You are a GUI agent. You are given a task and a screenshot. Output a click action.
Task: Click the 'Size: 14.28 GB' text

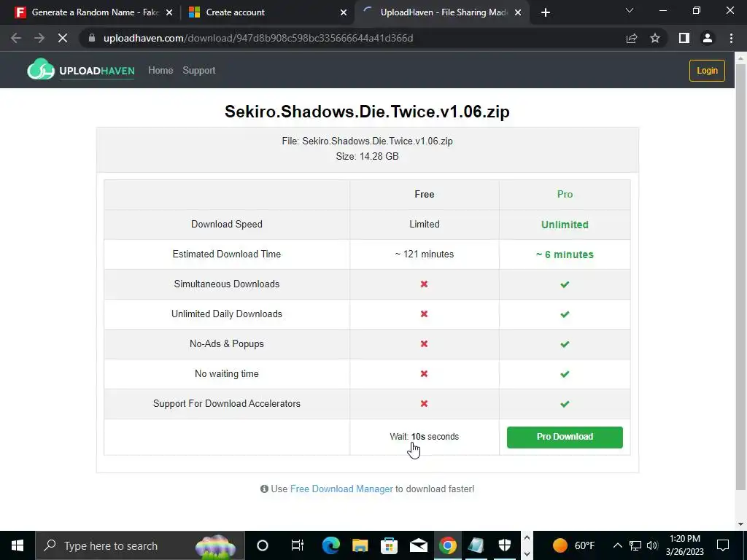click(x=367, y=156)
